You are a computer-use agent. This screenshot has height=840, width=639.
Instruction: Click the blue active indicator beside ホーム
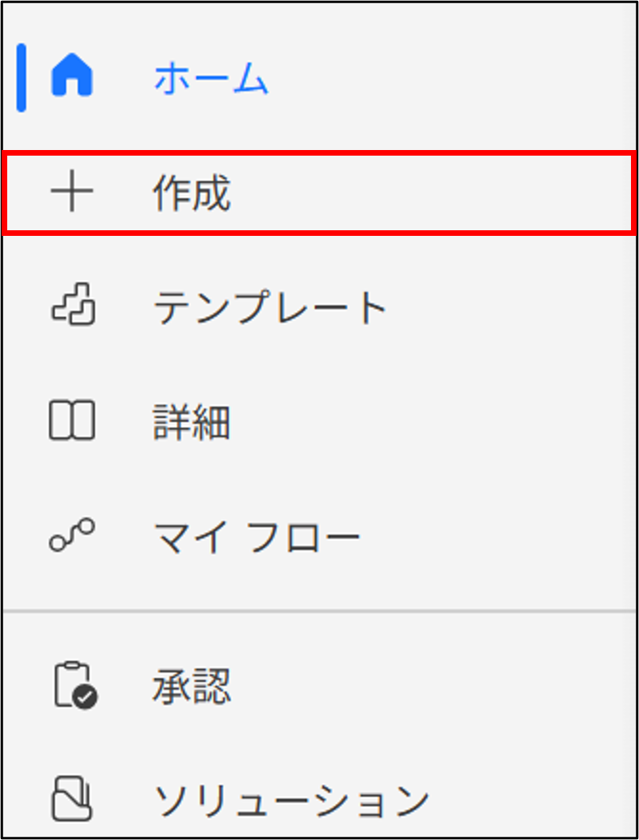click(22, 78)
